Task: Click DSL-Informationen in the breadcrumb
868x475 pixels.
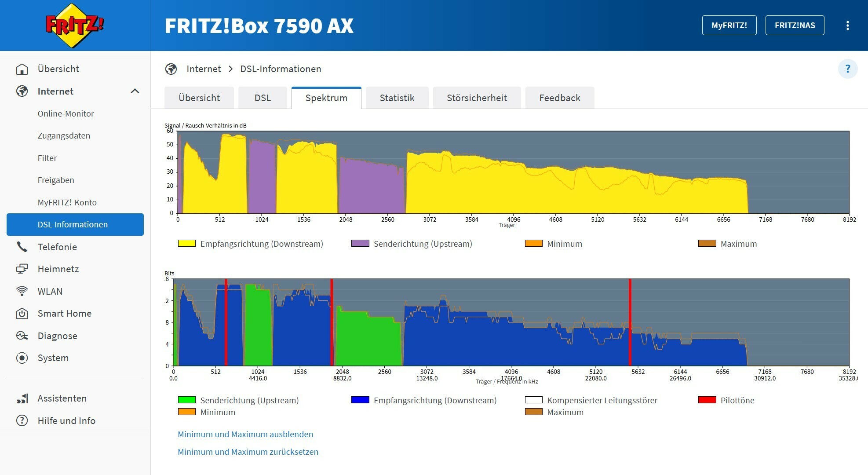Action: click(281, 69)
